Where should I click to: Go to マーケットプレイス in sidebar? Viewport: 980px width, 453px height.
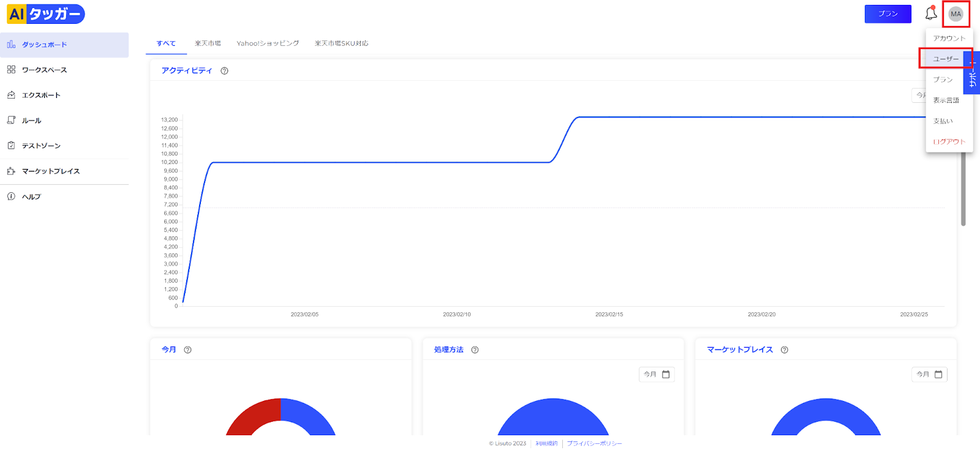click(x=64, y=171)
